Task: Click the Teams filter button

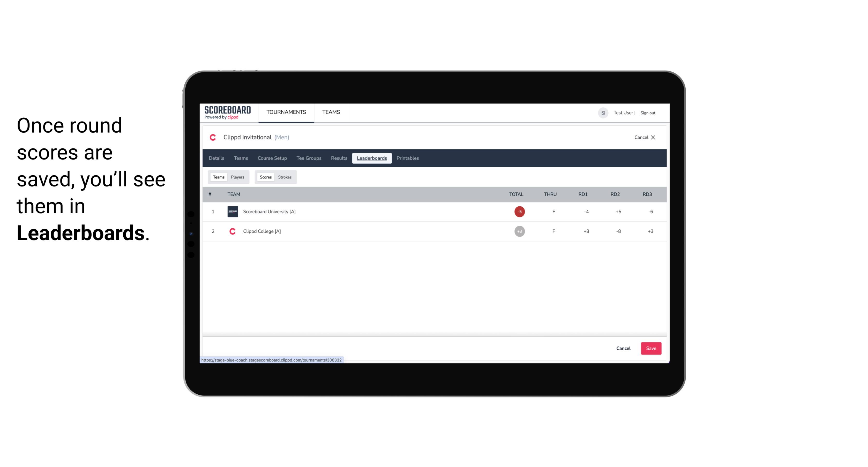Action: pyautogui.click(x=218, y=177)
